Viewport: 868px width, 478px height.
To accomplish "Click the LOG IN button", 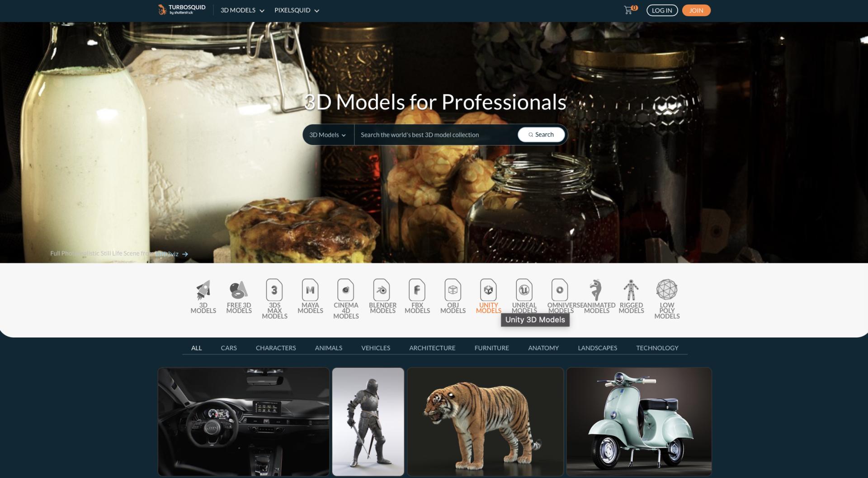I will coord(662,10).
